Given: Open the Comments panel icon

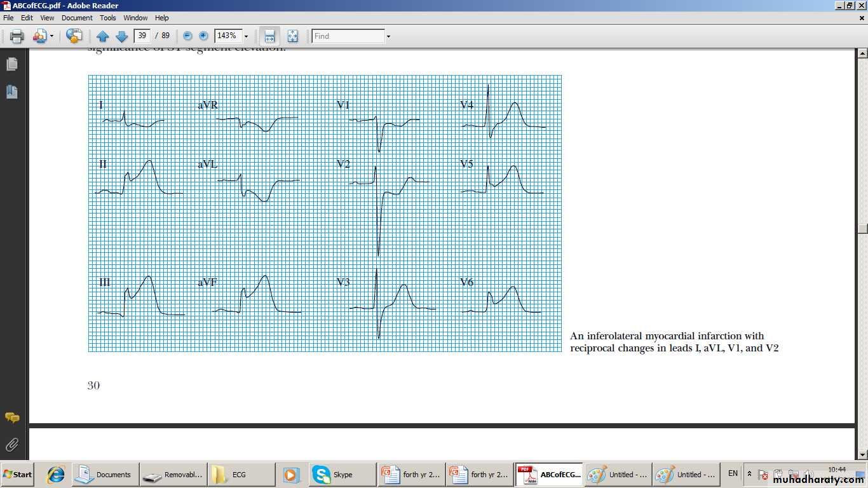Looking at the screenshot, I should click(11, 417).
